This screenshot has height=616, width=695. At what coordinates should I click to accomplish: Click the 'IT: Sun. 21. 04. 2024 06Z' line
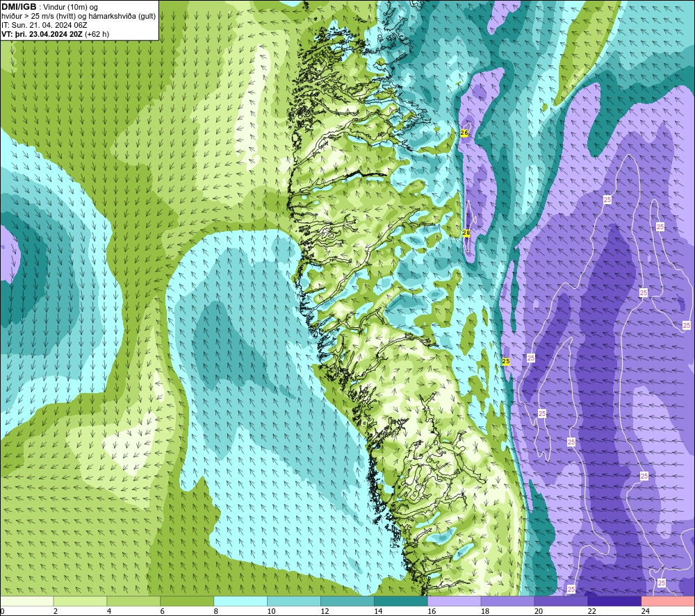44,25
